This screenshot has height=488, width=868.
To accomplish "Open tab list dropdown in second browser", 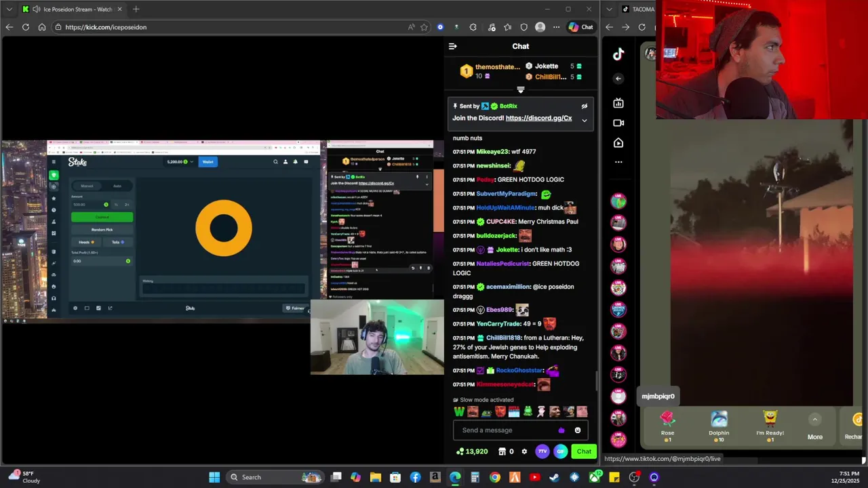I will click(x=610, y=9).
